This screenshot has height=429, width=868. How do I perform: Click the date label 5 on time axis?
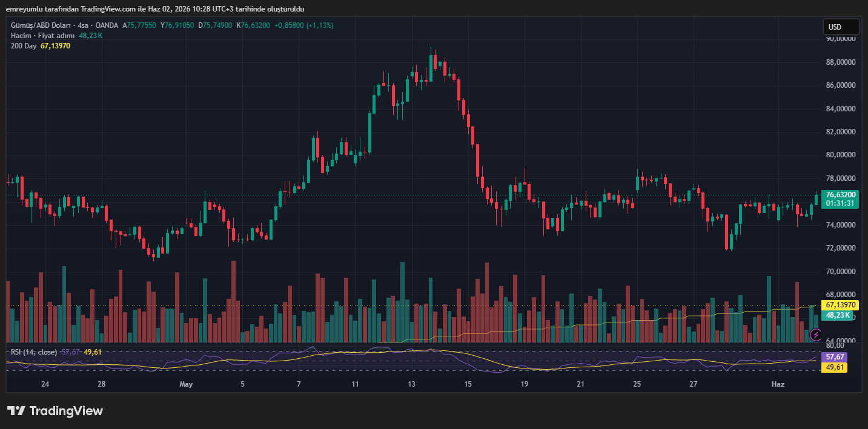(242, 384)
